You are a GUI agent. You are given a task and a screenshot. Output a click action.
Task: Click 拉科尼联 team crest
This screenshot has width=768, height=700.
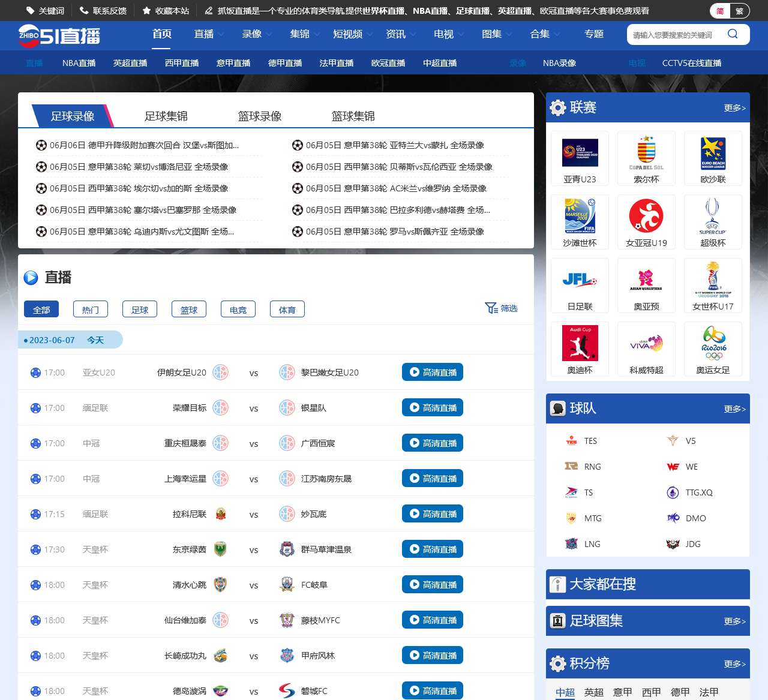point(220,514)
